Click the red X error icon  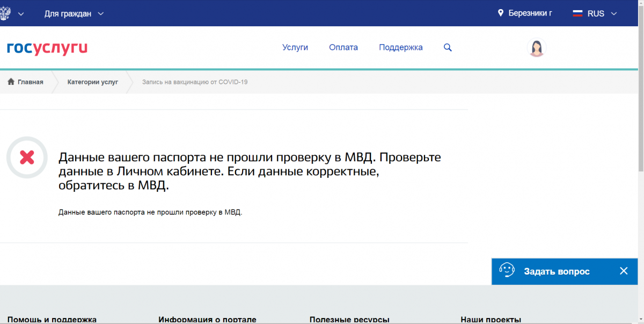[27, 157]
